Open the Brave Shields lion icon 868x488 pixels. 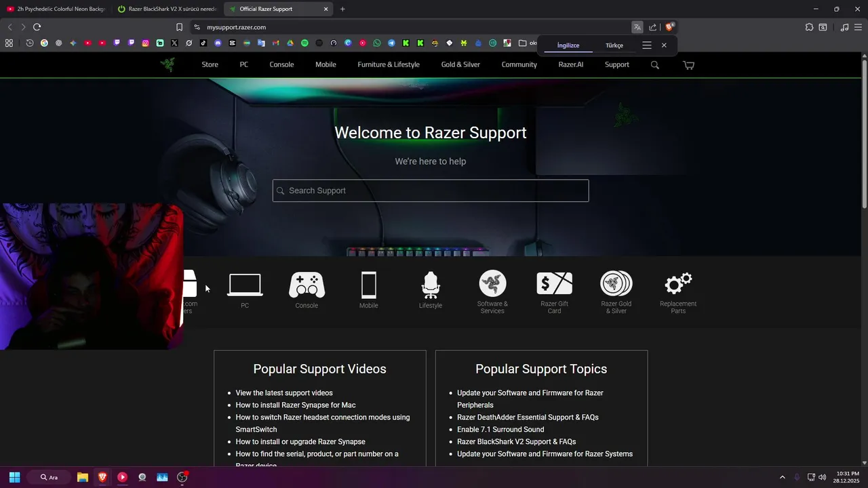coord(669,27)
